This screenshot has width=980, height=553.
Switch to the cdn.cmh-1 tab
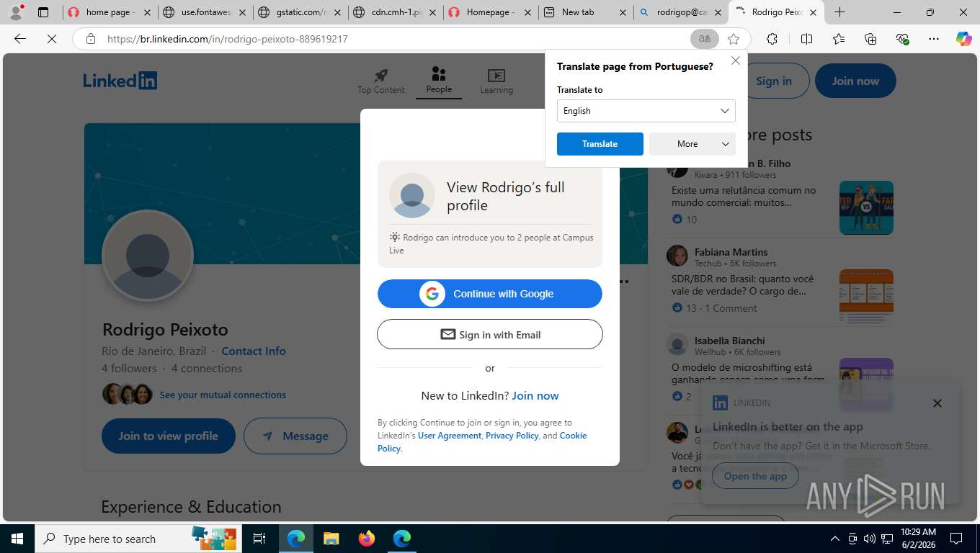[395, 12]
